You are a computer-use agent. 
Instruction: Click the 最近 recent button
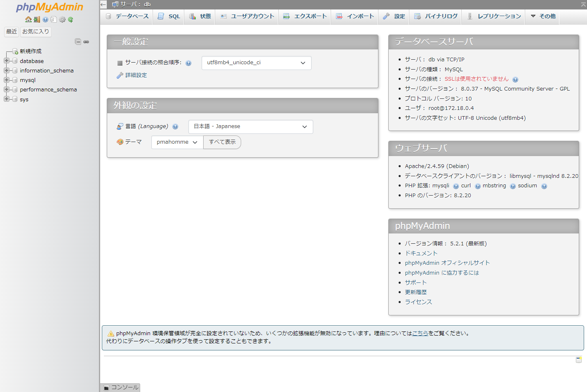[x=12, y=32]
